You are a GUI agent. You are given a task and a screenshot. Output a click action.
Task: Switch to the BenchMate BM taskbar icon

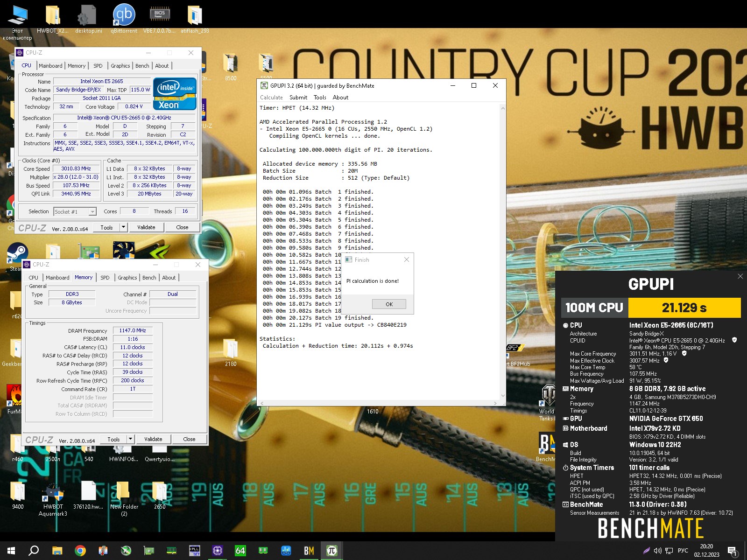(x=309, y=551)
